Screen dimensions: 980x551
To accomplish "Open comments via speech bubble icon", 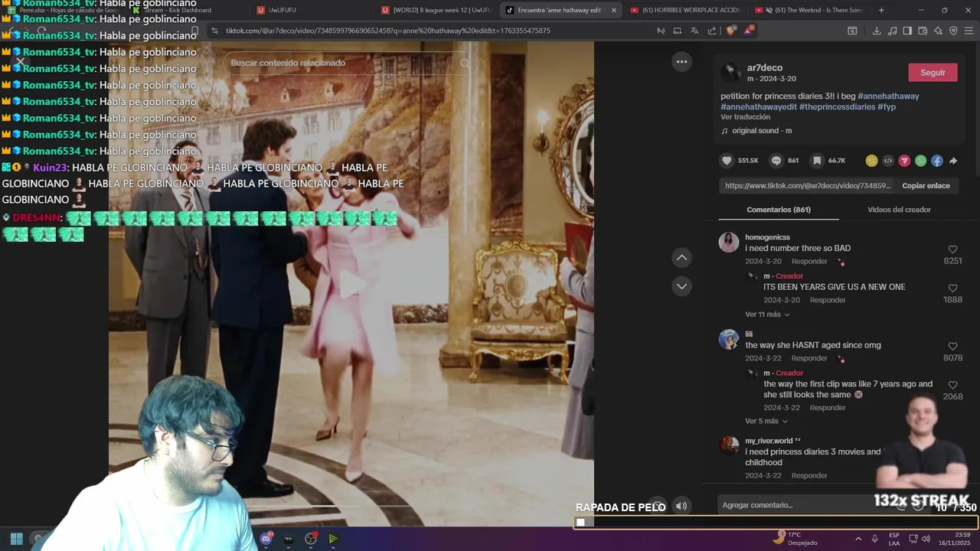I will point(776,161).
